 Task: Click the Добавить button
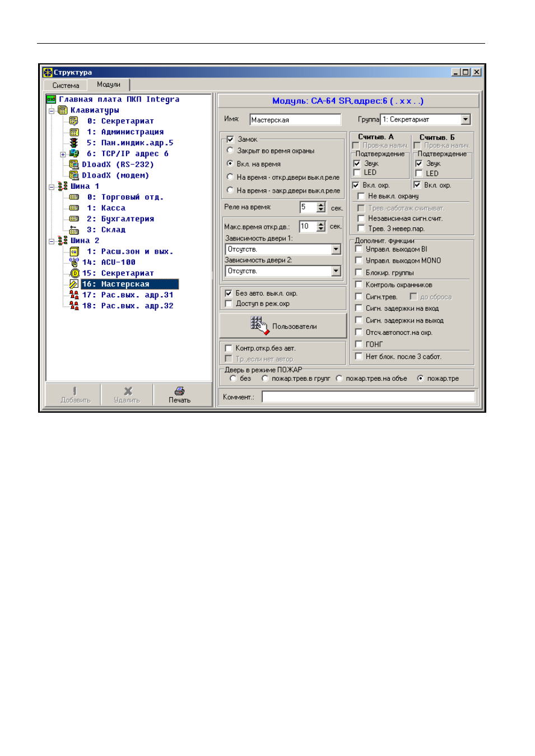pyautogui.click(x=75, y=394)
